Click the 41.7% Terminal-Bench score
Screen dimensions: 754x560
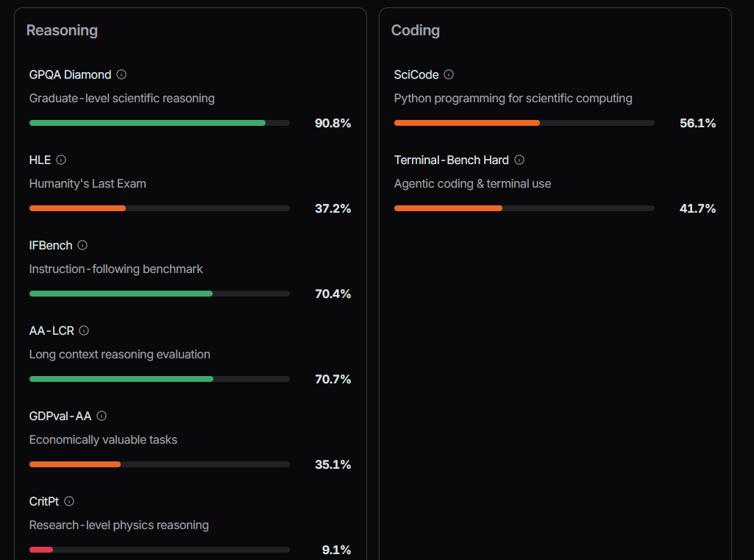click(x=697, y=208)
